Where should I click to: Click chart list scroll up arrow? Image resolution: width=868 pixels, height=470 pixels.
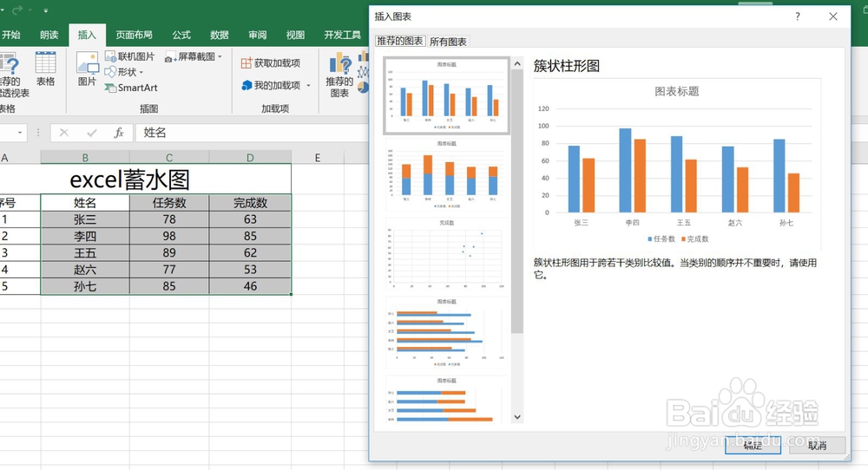[517, 63]
